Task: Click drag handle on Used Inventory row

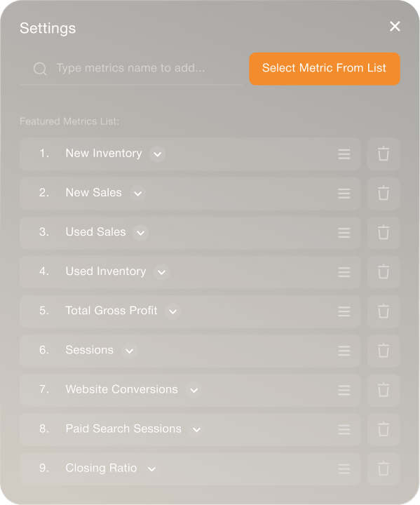Action: click(x=344, y=272)
